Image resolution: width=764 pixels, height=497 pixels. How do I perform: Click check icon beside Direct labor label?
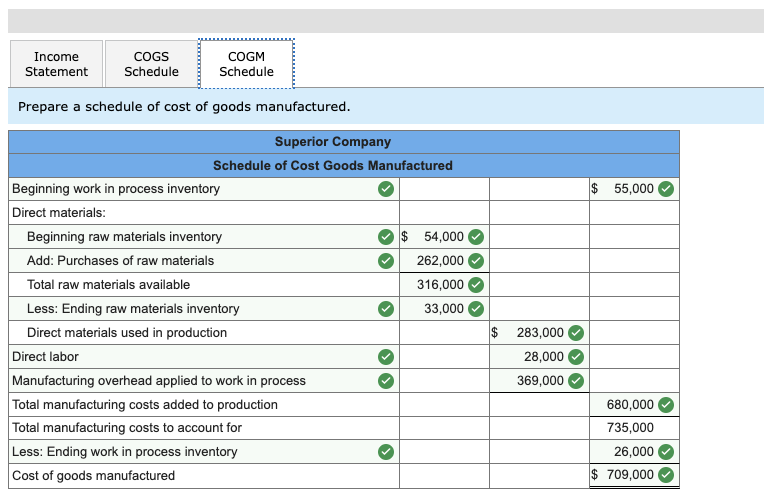[x=386, y=357]
